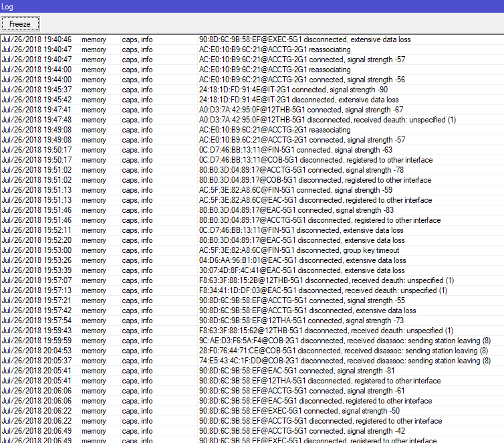Select the FIN-5G1 connected signal strength -63 row
Screen dimensions: 504x443
pos(295,150)
